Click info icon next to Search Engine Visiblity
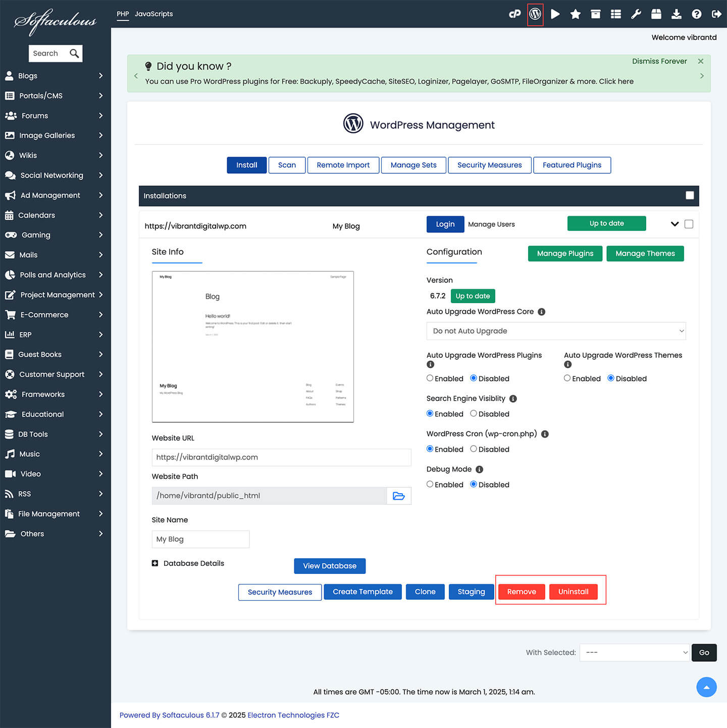Viewport: 727px width, 728px height. (x=513, y=399)
